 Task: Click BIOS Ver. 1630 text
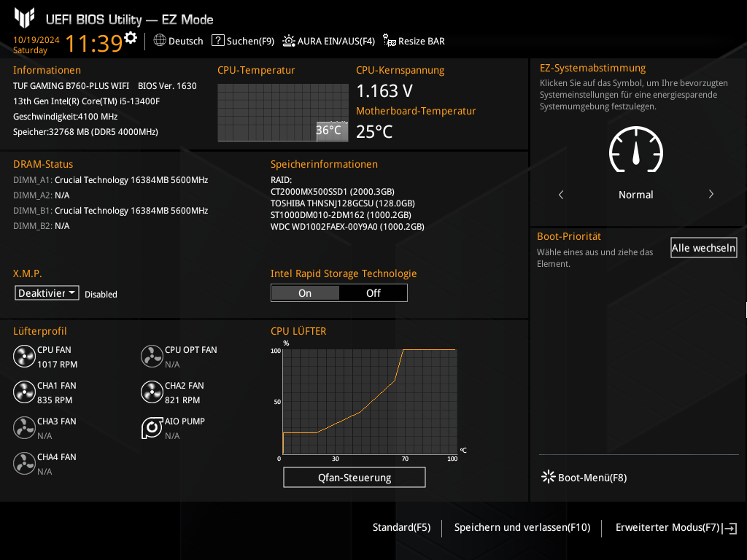[167, 86]
